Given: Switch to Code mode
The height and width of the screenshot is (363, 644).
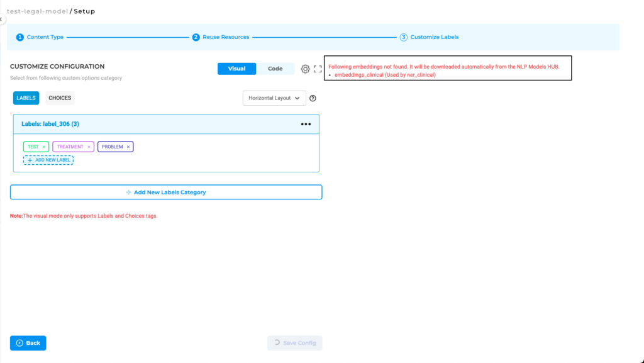Looking at the screenshot, I should (x=275, y=69).
